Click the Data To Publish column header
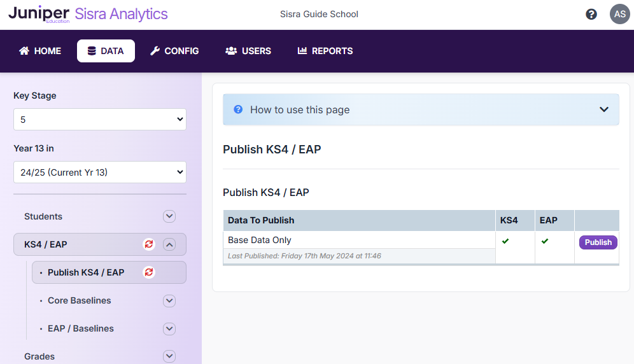 point(359,220)
